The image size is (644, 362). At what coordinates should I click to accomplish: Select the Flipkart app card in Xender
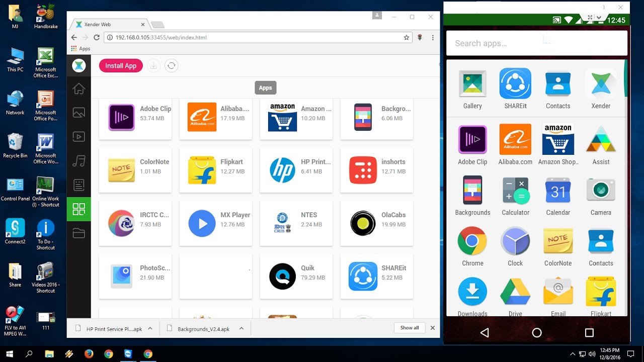click(216, 170)
